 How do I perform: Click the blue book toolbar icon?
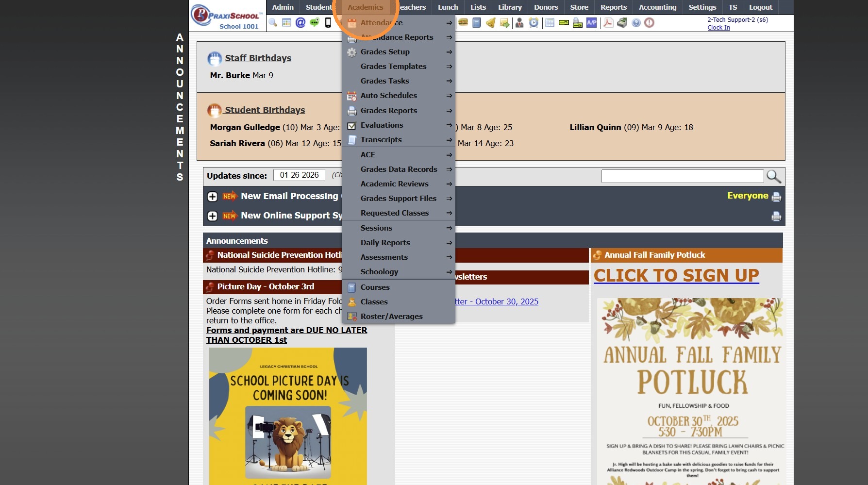point(477,23)
